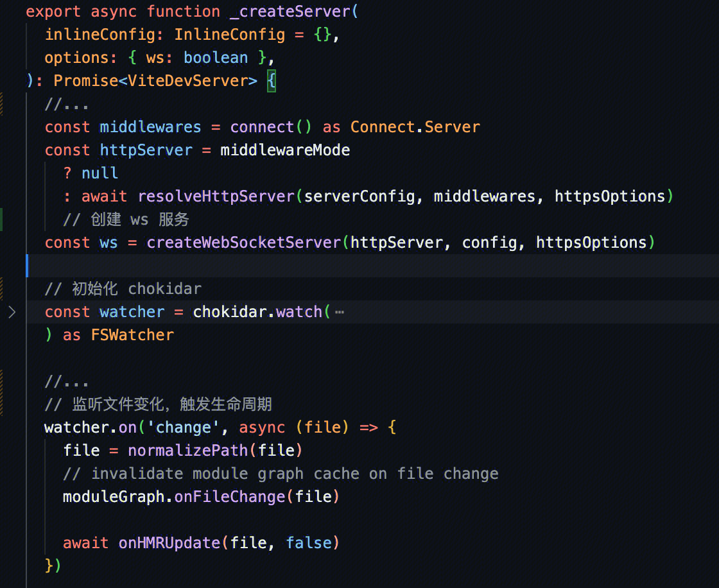This screenshot has width=719, height=588.
Task: Click the 'change' event string
Action: pos(183,428)
